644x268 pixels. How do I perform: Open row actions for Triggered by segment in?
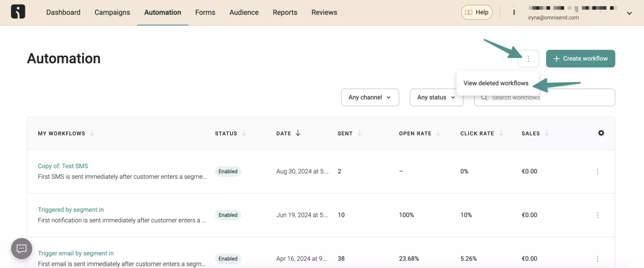coord(597,215)
